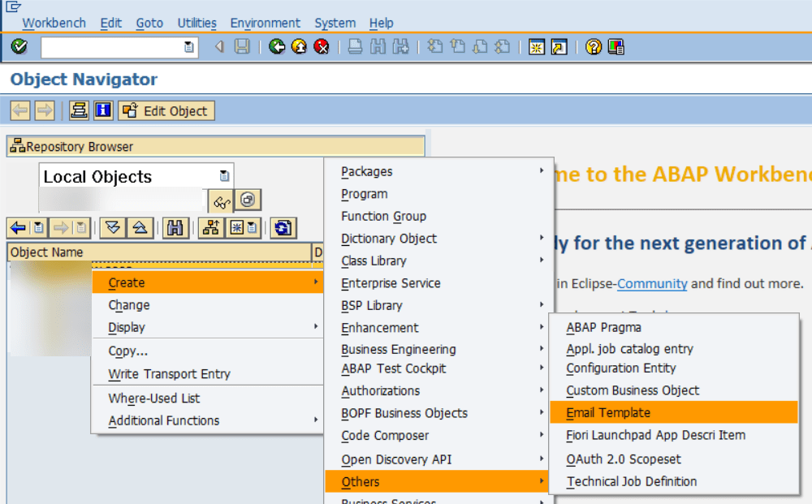Expand the Packages submenu
The width and height of the screenshot is (812, 504).
(x=541, y=170)
